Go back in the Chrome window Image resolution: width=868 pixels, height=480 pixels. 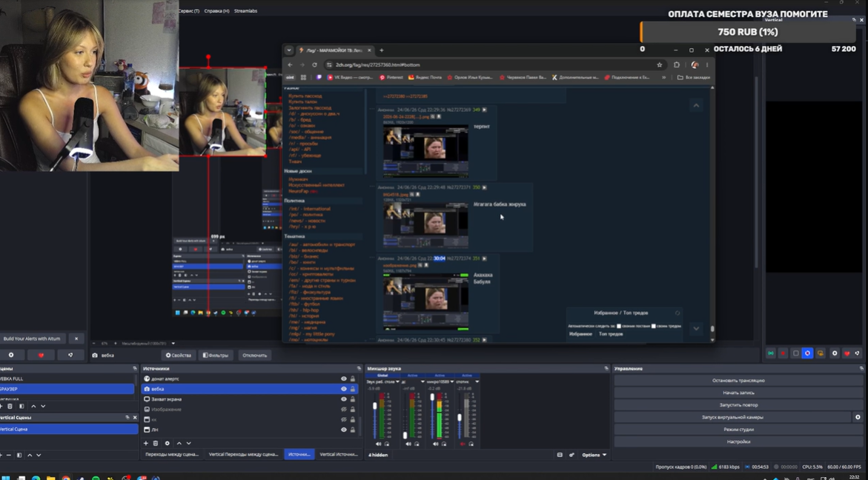290,64
